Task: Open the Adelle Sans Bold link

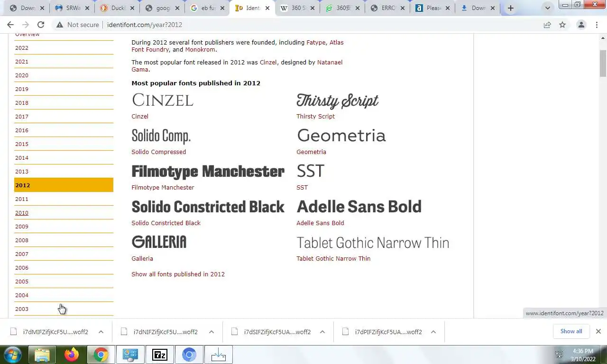Action: (320, 223)
